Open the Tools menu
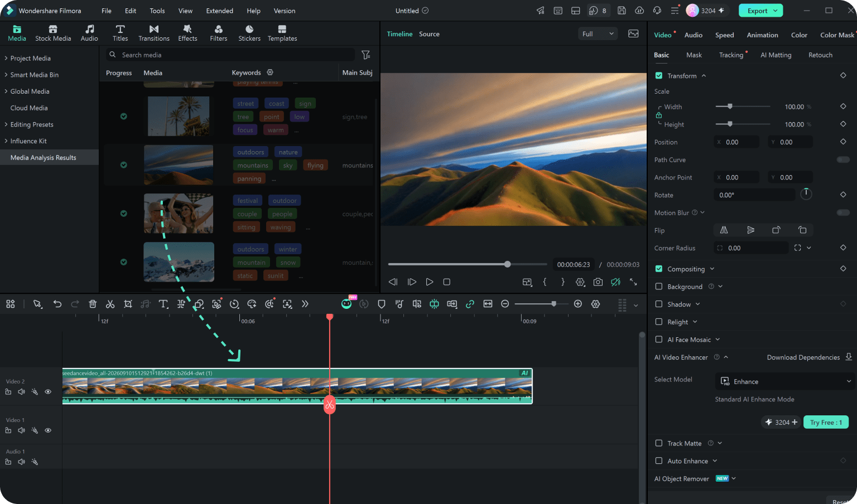 pyautogui.click(x=157, y=11)
